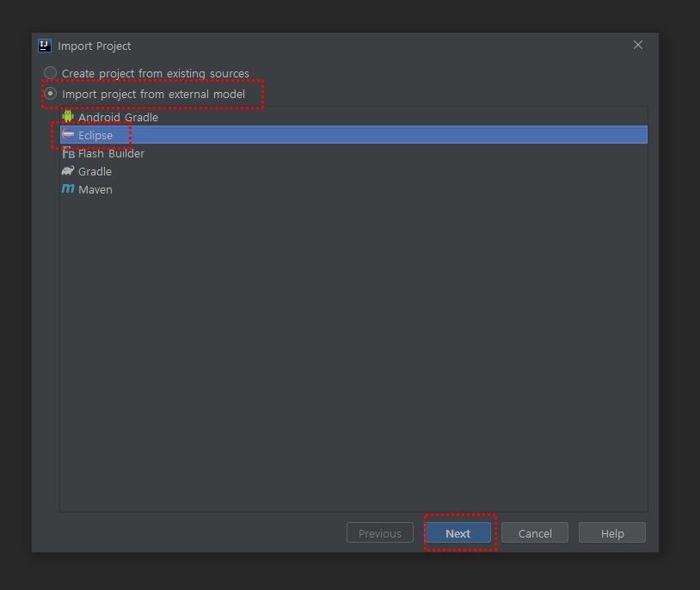Choose Eclipse in the model list

(x=353, y=135)
